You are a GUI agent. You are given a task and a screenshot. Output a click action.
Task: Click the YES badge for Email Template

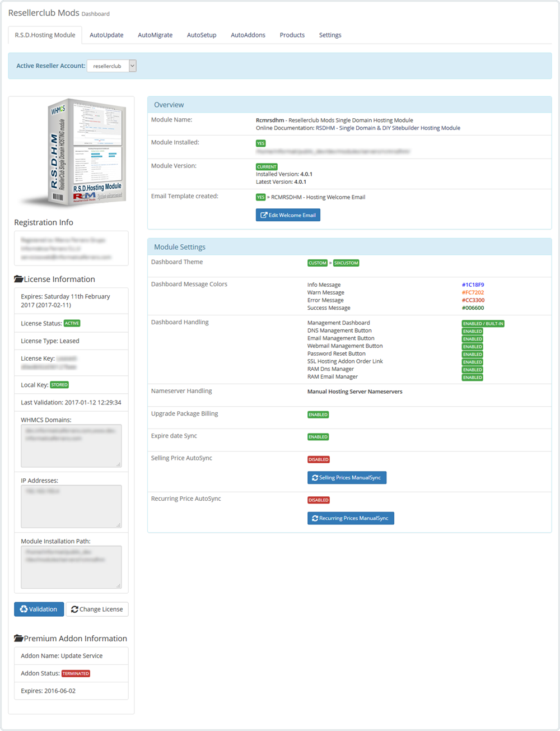coord(260,197)
